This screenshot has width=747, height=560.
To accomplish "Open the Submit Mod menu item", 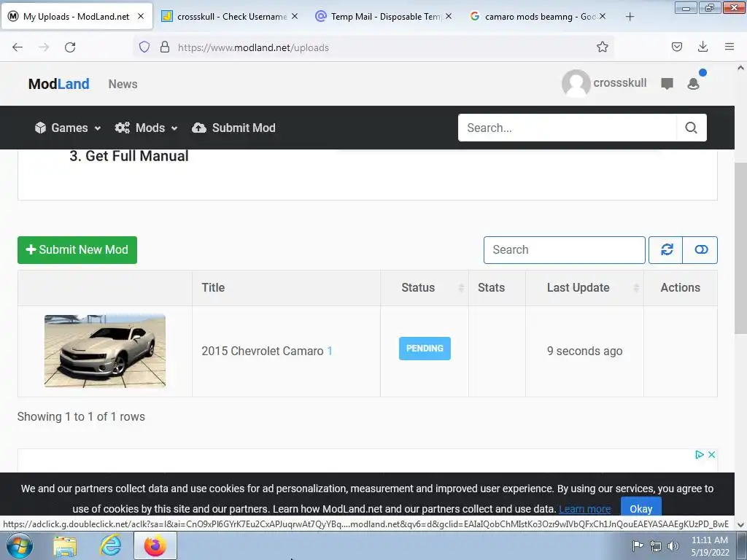I will 233,128.
